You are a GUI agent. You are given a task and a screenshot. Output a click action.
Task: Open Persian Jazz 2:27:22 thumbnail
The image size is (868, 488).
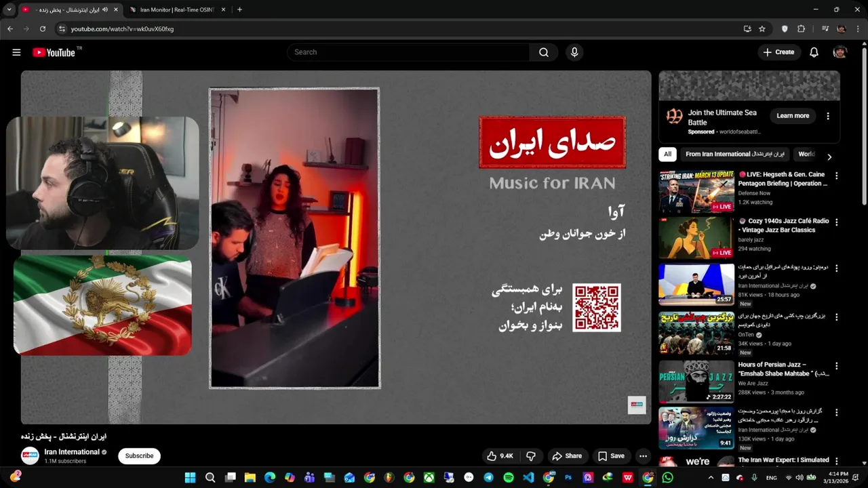696,382
